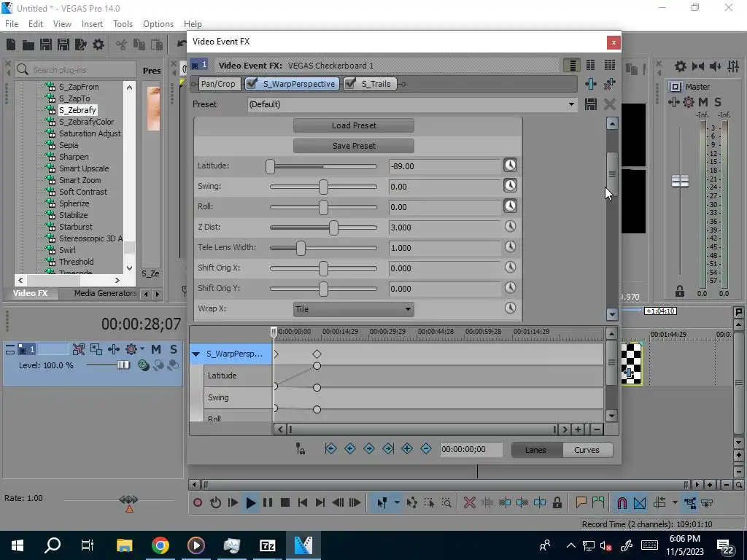This screenshot has height=560, width=747.
Task: Click the Latitude value field showing -89.00
Action: point(444,166)
